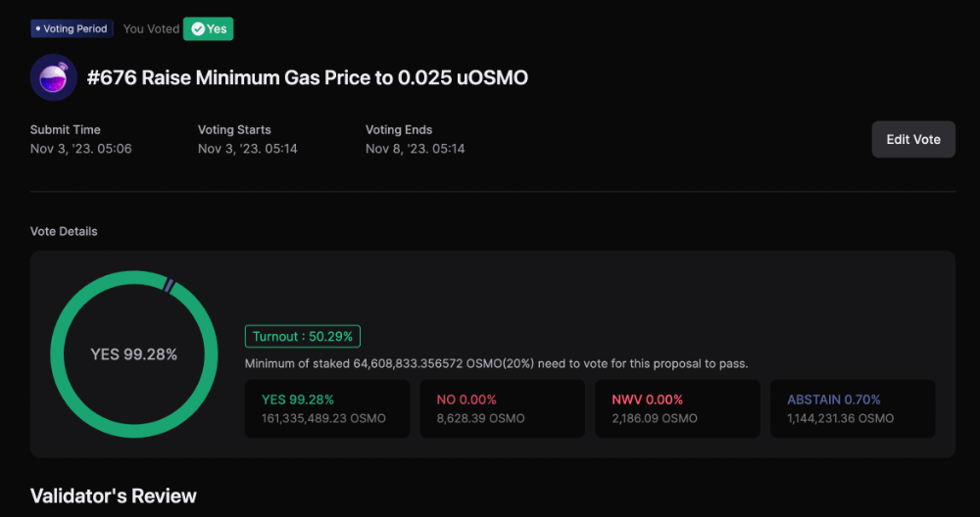Click the Edit Vote button
Screen dimensions: 980x517
pos(913,139)
